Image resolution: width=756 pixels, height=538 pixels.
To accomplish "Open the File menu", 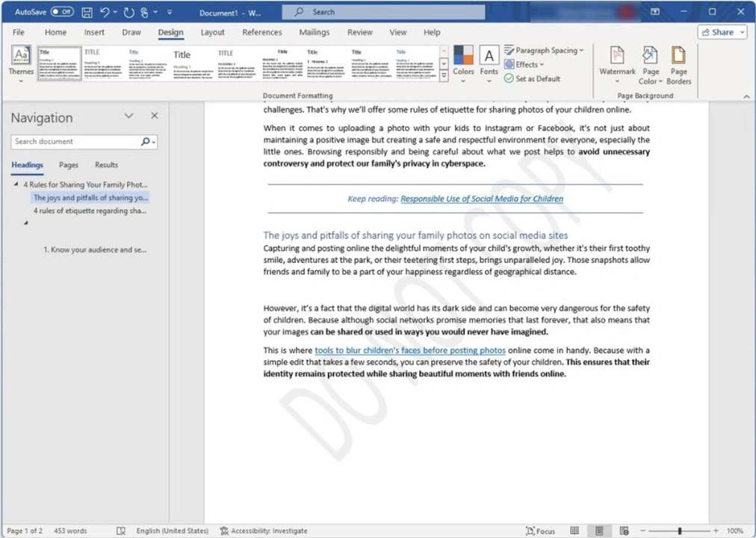I will tap(19, 32).
